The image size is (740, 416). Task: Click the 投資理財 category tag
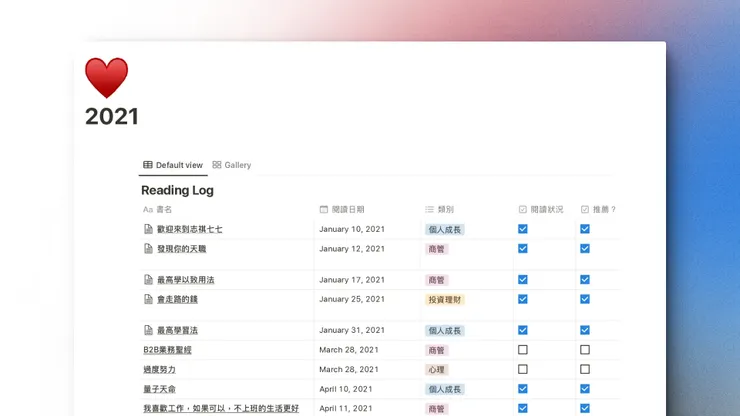[445, 299]
